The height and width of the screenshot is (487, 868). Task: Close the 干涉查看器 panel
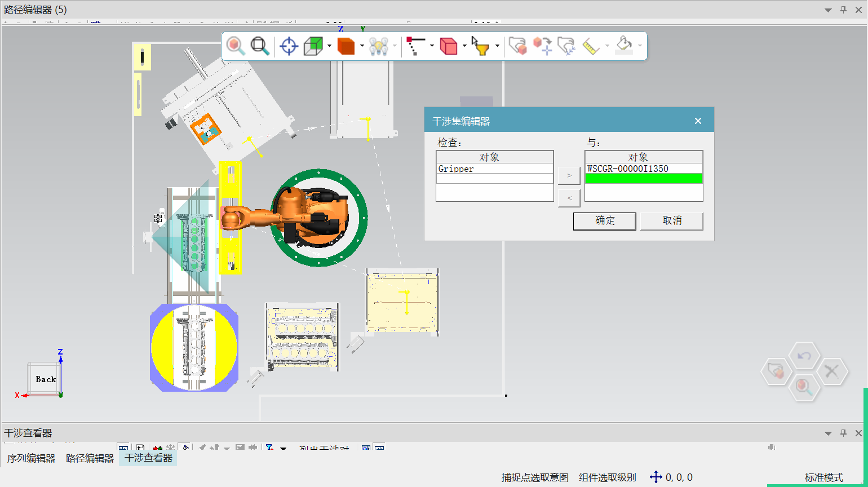click(858, 433)
